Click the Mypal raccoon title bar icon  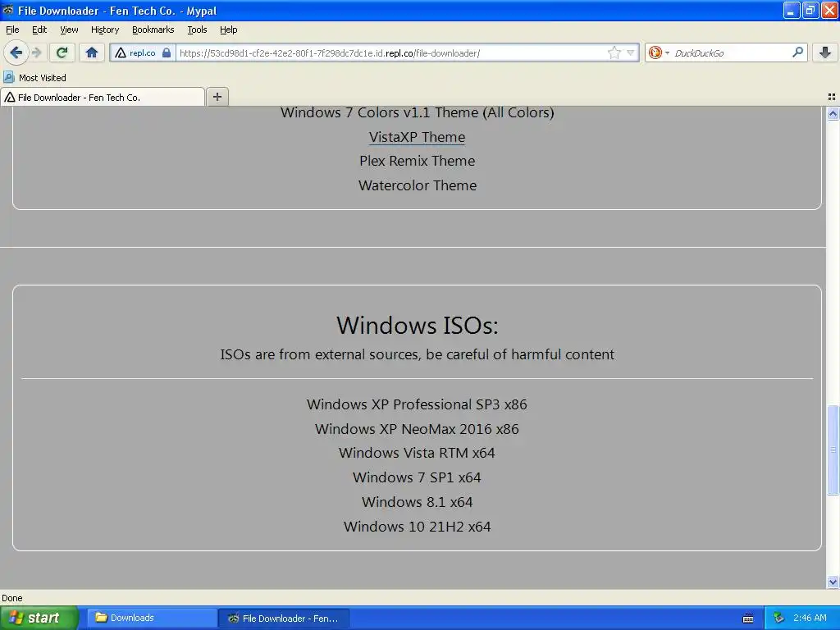pyautogui.click(x=8, y=10)
